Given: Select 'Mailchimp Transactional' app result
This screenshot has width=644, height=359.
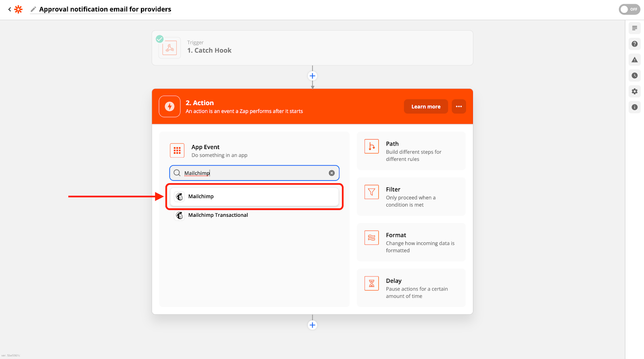Looking at the screenshot, I should pos(254,215).
